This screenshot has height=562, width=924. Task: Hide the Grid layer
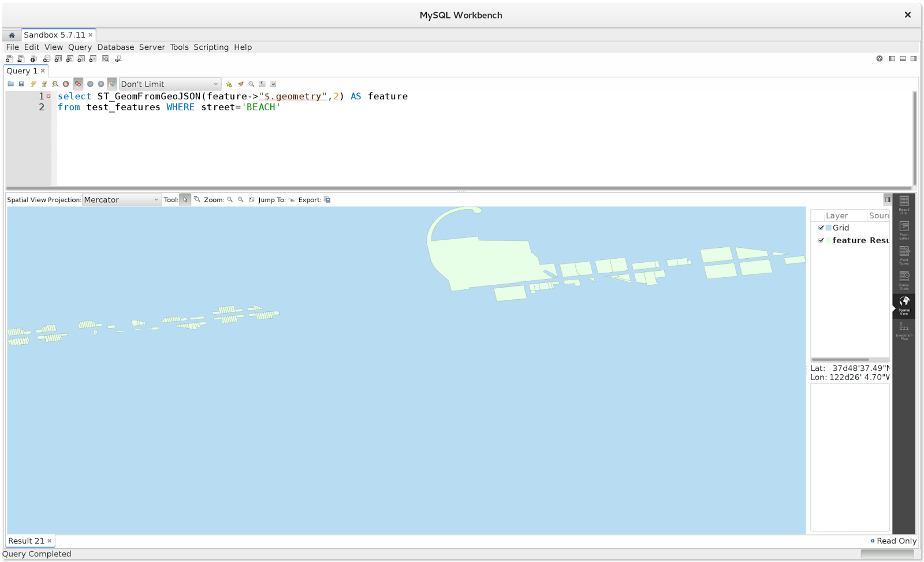pyautogui.click(x=822, y=228)
